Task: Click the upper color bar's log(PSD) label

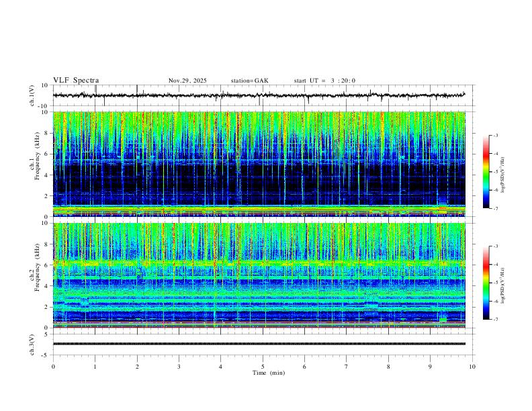Action: click(x=502, y=175)
